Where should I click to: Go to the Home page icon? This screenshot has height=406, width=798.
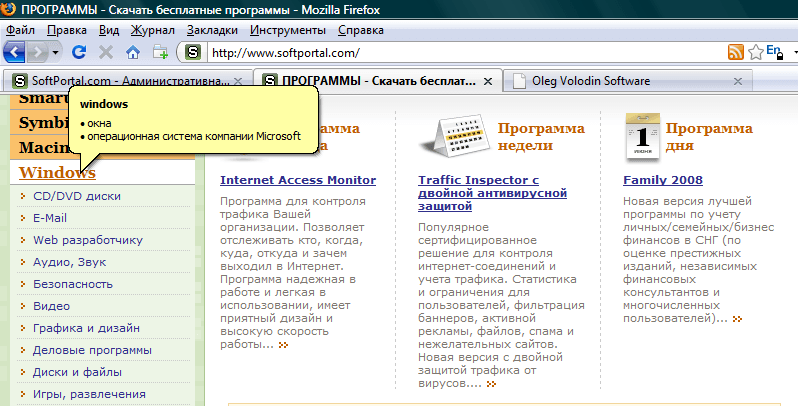(x=133, y=52)
